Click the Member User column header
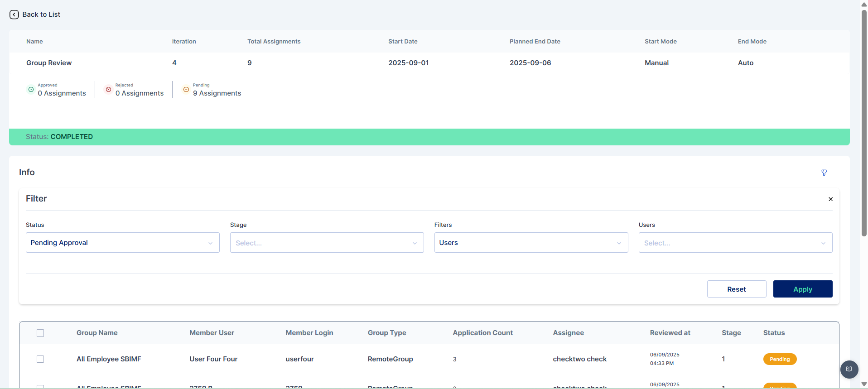Screen dimensions: 868x389 [x=212, y=333]
